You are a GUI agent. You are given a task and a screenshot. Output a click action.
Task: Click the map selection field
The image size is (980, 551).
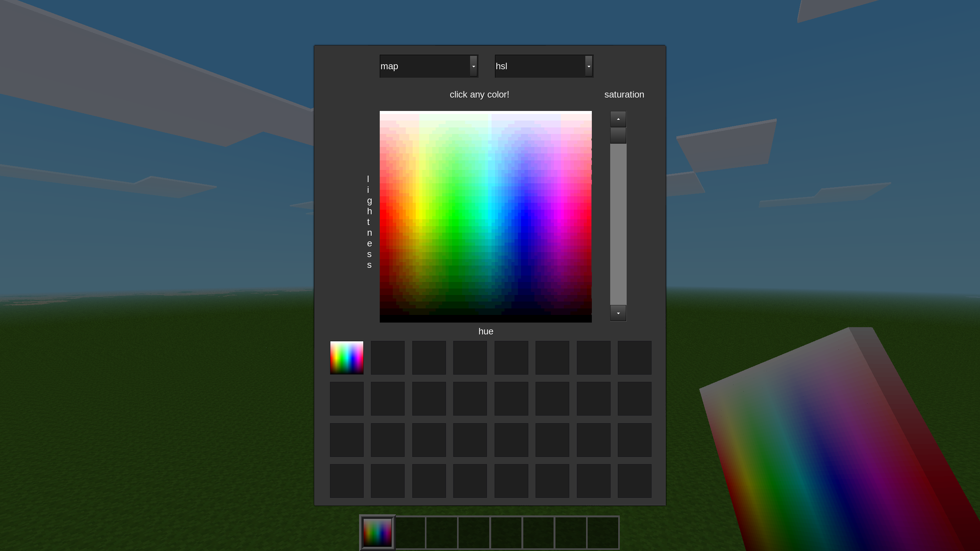pyautogui.click(x=424, y=66)
